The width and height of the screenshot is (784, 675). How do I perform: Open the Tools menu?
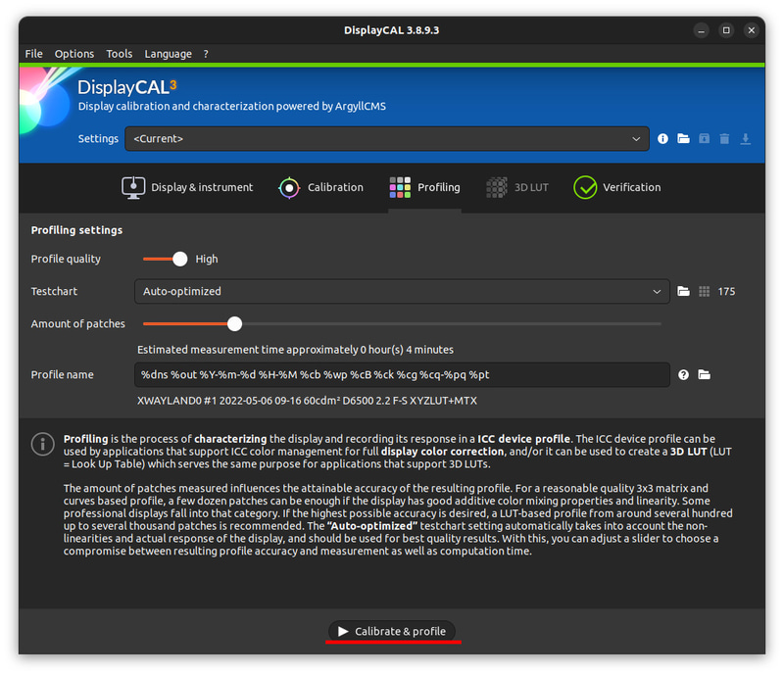(x=119, y=54)
